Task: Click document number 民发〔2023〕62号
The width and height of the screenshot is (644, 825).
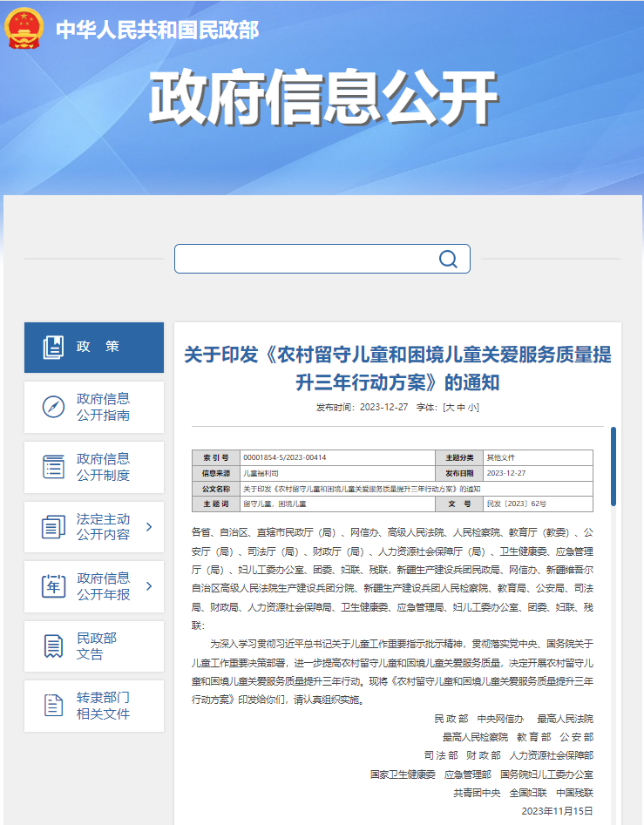Action: point(516,504)
